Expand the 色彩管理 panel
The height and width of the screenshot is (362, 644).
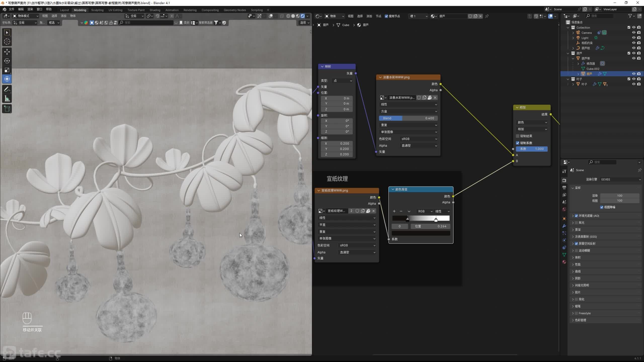580,320
